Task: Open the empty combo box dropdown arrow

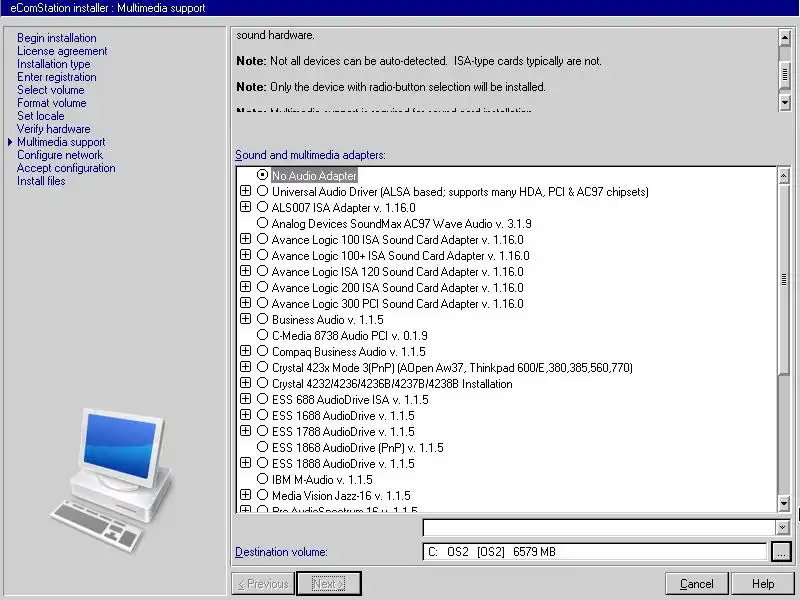Action: pos(782,527)
